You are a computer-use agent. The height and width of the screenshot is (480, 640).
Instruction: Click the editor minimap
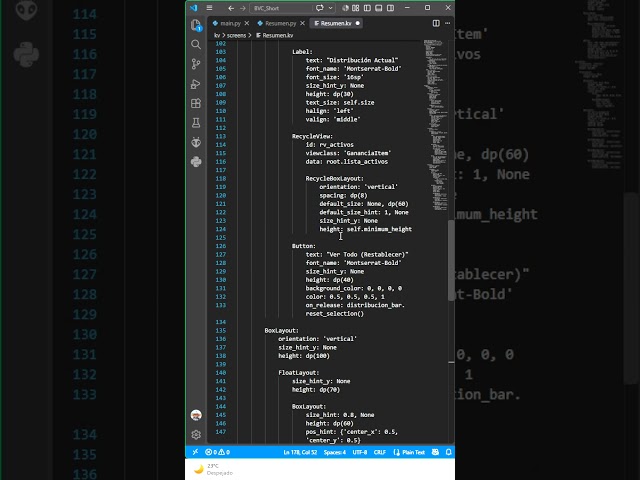pos(435,124)
